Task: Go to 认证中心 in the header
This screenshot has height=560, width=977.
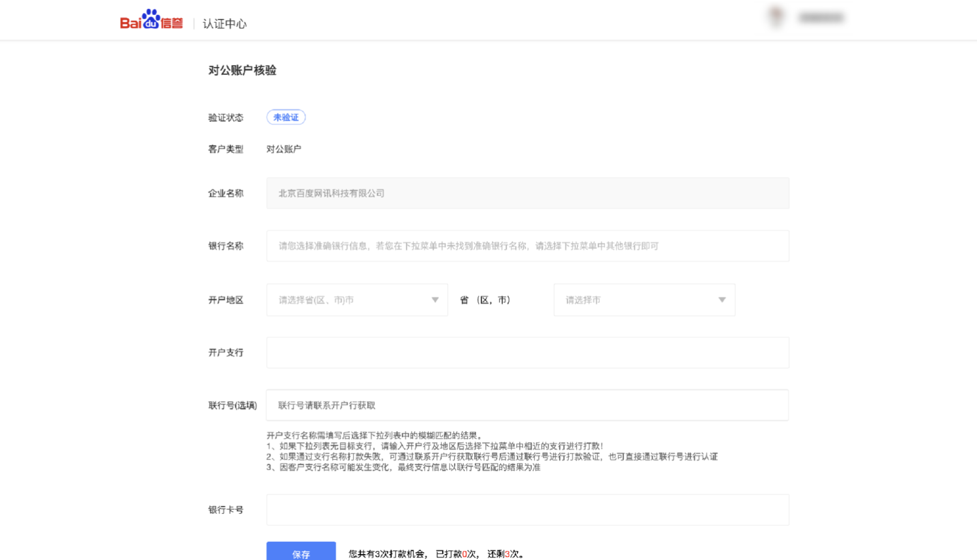Action: click(225, 24)
